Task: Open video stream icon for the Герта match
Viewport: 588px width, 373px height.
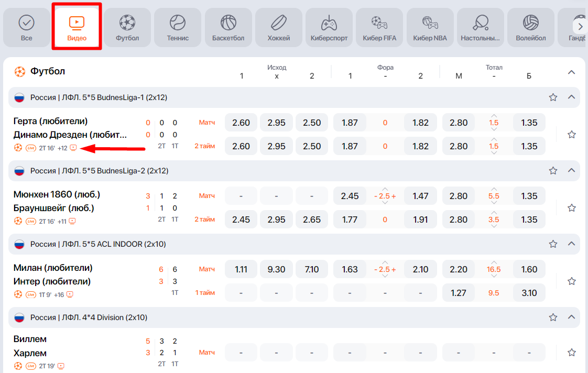Action: [x=73, y=148]
